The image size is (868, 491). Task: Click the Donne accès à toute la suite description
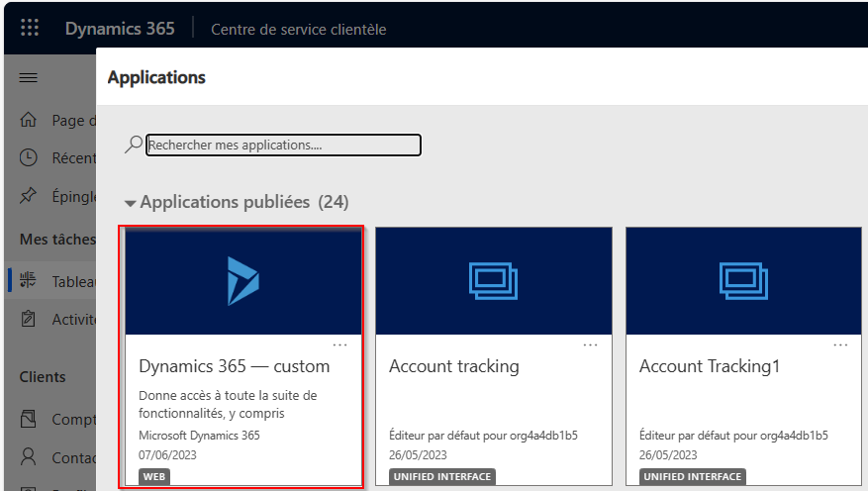(228, 404)
